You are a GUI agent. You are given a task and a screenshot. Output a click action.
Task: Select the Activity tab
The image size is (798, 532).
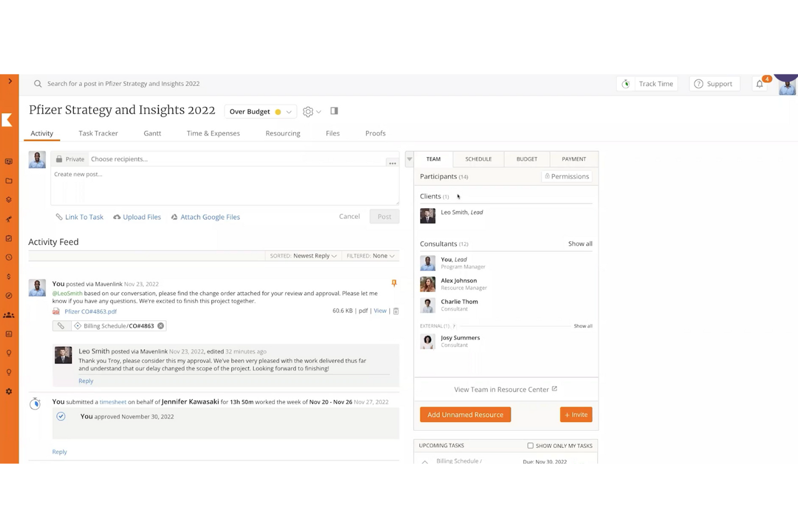coord(42,133)
